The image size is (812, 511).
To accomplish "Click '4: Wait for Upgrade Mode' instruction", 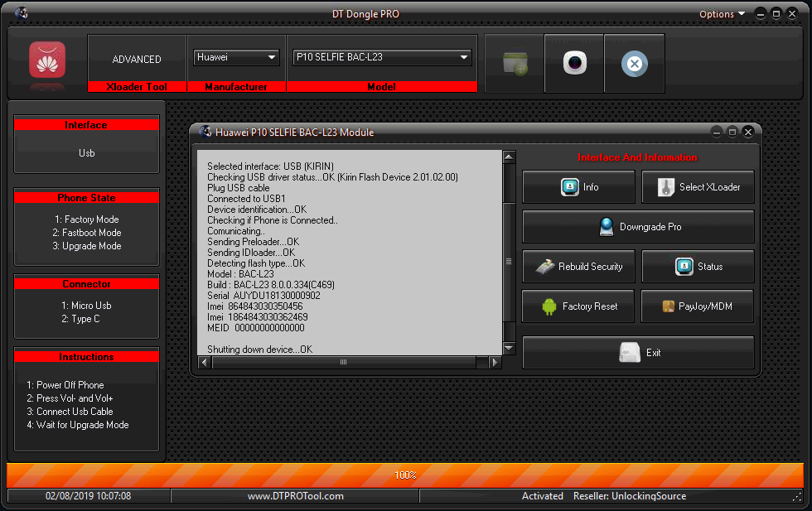I will point(78,425).
